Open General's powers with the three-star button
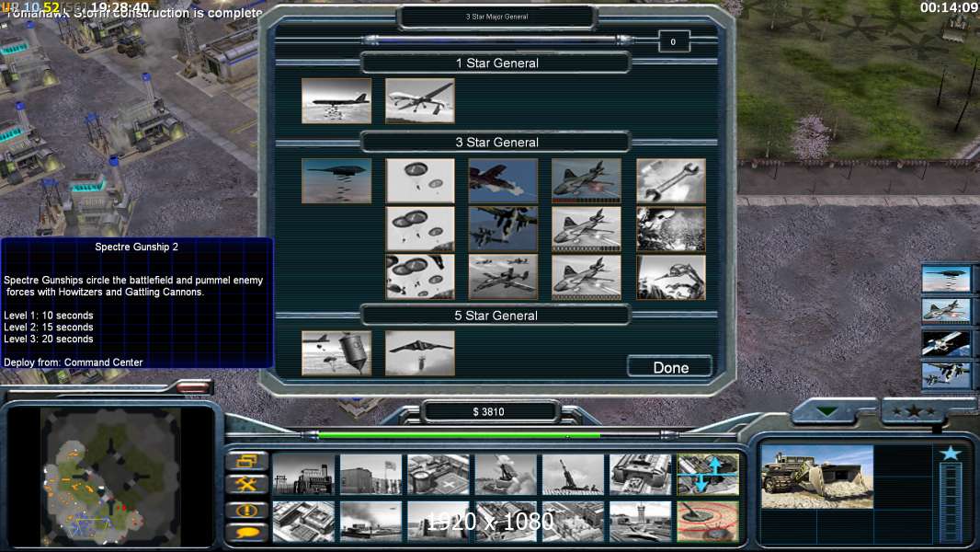Viewport: 980px width, 552px height. click(x=914, y=411)
